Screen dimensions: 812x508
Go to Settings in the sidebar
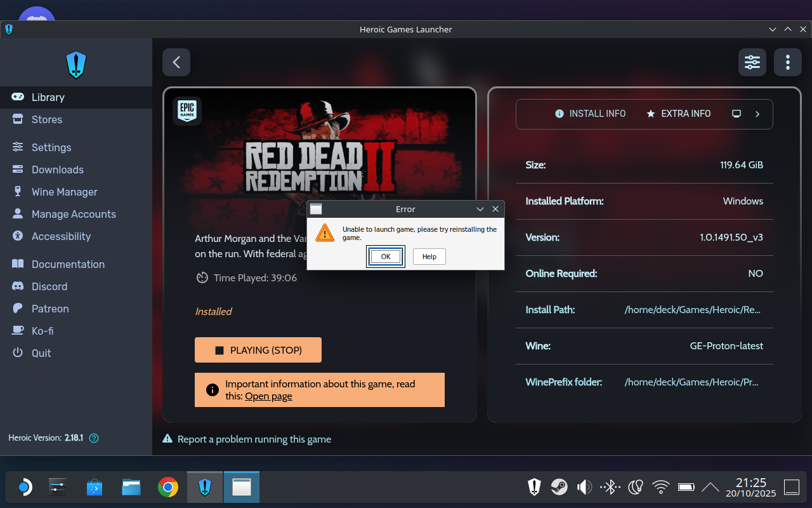tap(76, 147)
